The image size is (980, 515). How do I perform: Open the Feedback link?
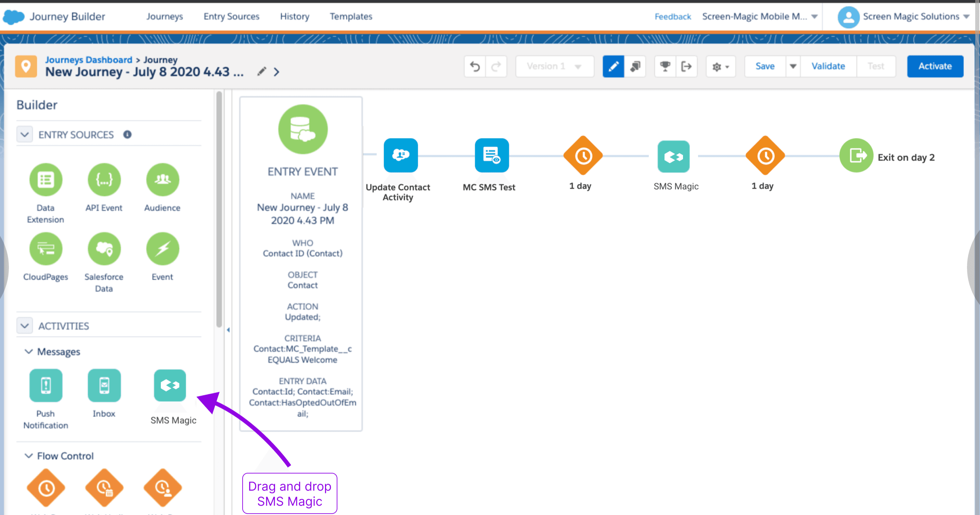(x=673, y=17)
